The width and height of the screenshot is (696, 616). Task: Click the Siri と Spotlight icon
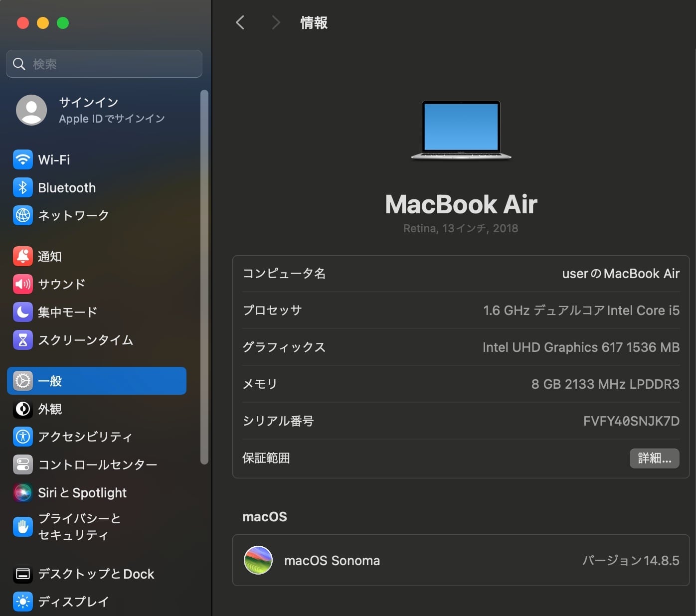(x=23, y=493)
